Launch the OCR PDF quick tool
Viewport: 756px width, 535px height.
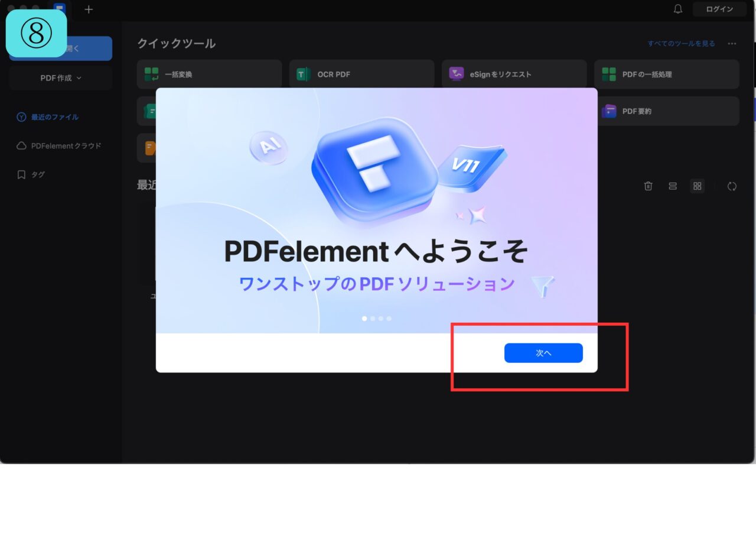coord(362,74)
